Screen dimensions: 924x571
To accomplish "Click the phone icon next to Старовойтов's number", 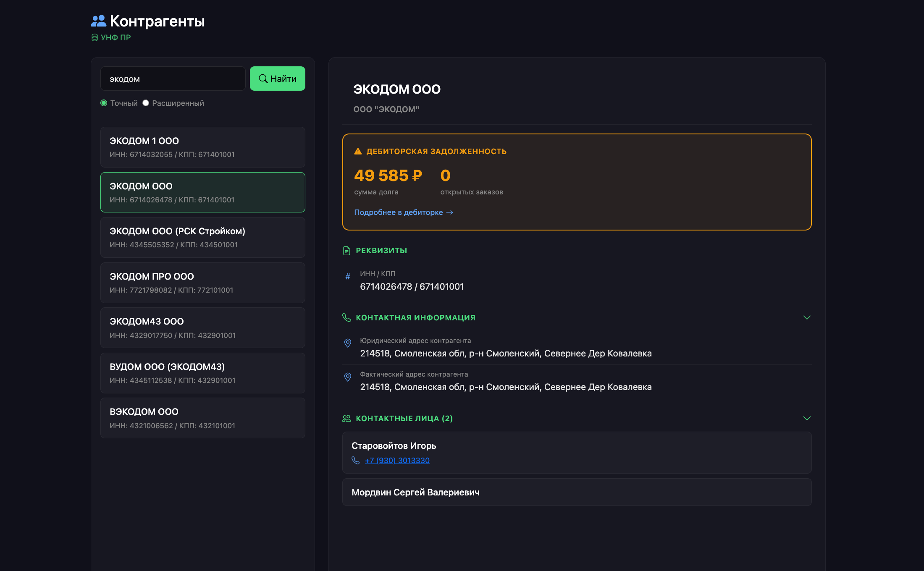I will click(x=356, y=460).
